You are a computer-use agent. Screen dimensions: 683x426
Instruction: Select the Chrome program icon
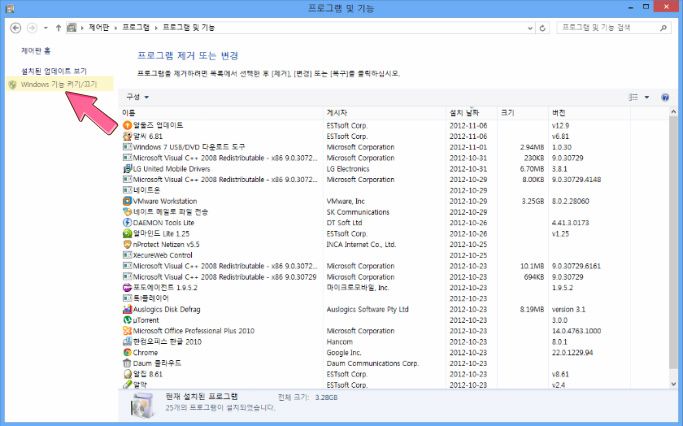click(x=127, y=352)
